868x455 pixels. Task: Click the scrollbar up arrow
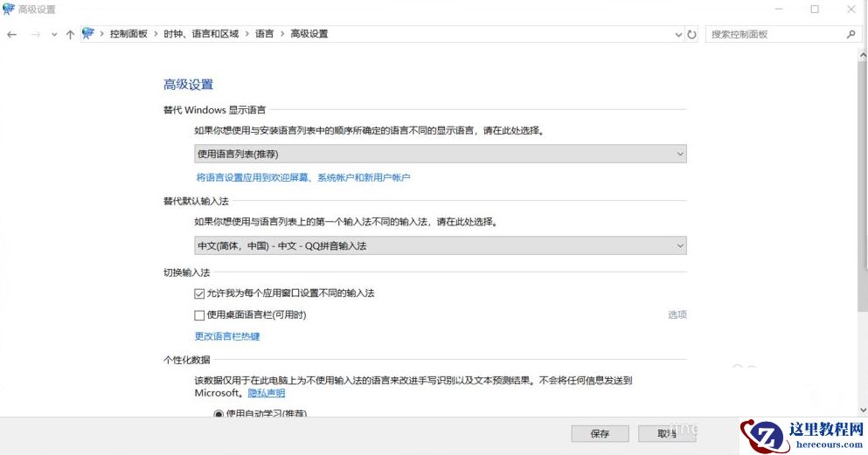863,55
